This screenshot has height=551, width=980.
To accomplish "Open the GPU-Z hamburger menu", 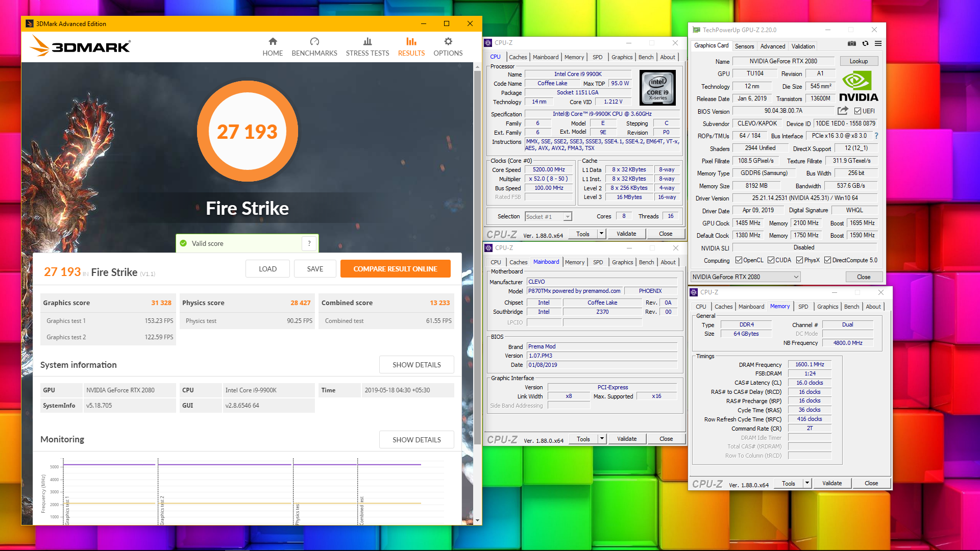I will (878, 43).
